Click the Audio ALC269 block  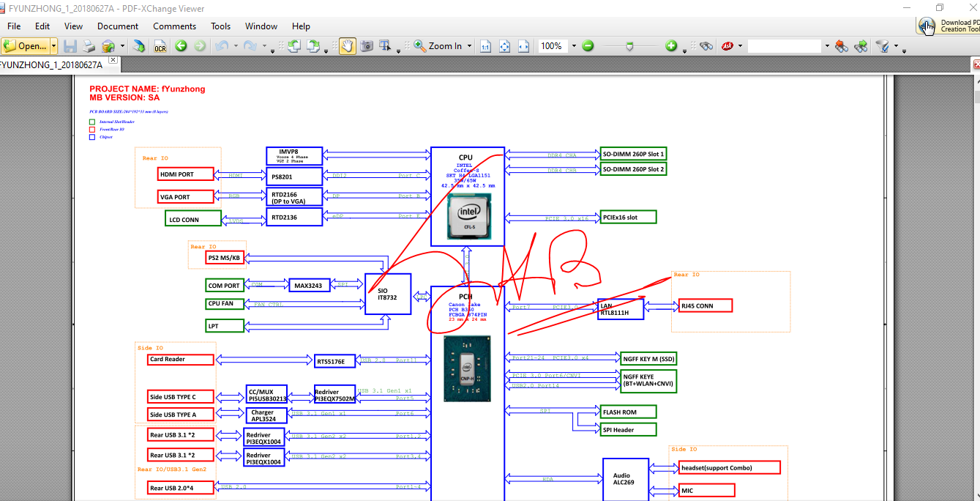(626, 479)
